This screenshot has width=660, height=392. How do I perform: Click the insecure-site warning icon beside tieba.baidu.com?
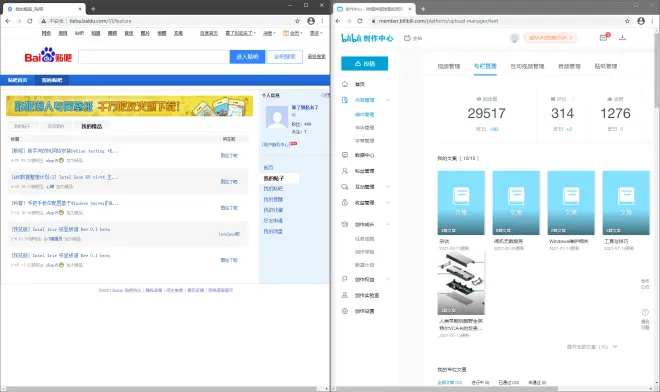tap(43, 21)
